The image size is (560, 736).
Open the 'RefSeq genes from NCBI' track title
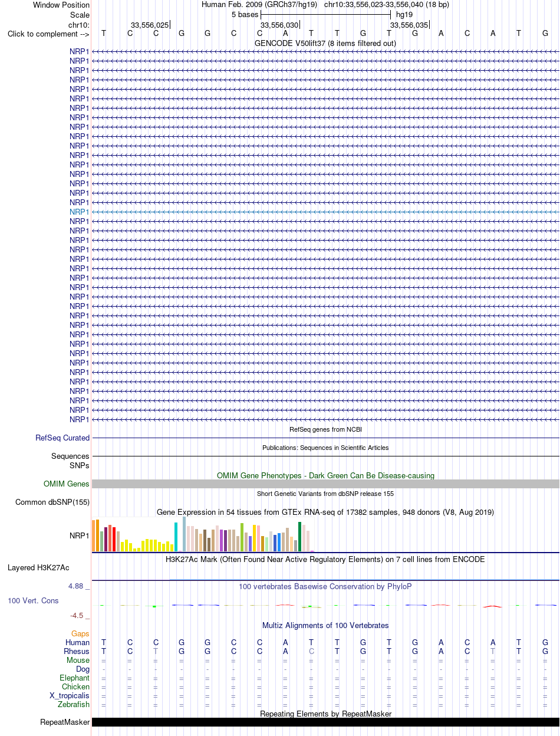[325, 429]
